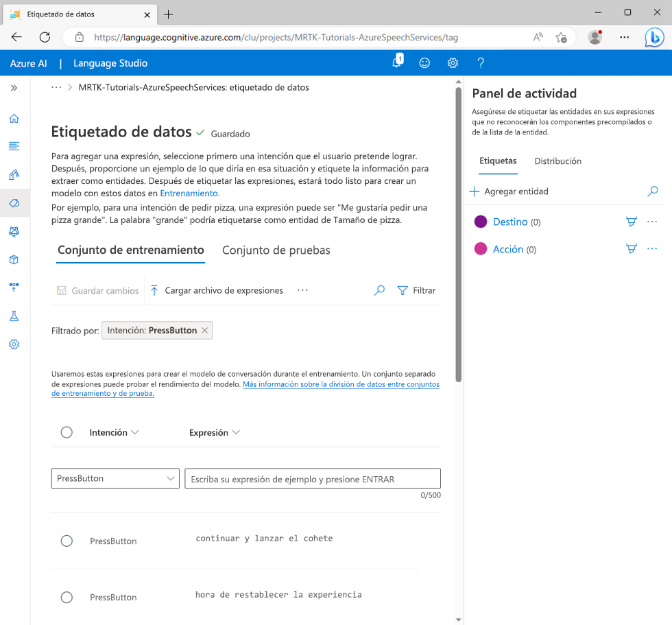Open the training jobs sidebar icon
The width and height of the screenshot is (672, 625).
[x=14, y=231]
